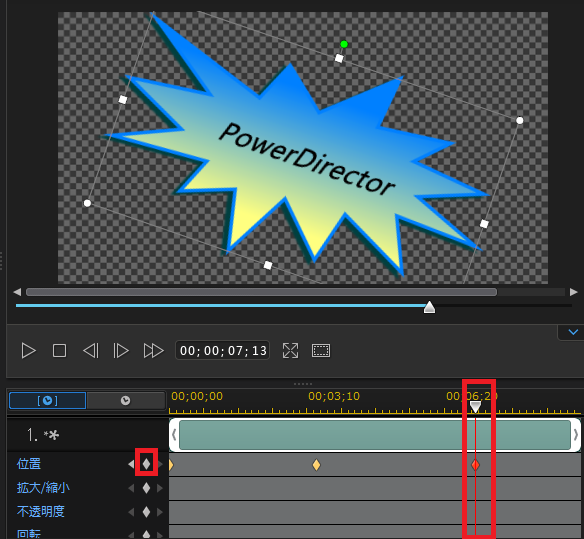Fast forward the preview
The height and width of the screenshot is (539, 584).
[x=153, y=351]
